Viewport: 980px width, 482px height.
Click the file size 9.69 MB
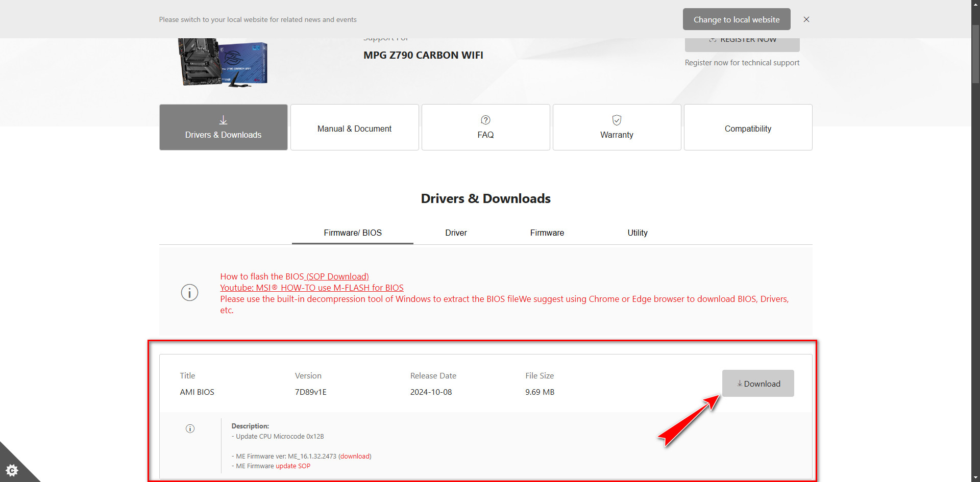[540, 392]
